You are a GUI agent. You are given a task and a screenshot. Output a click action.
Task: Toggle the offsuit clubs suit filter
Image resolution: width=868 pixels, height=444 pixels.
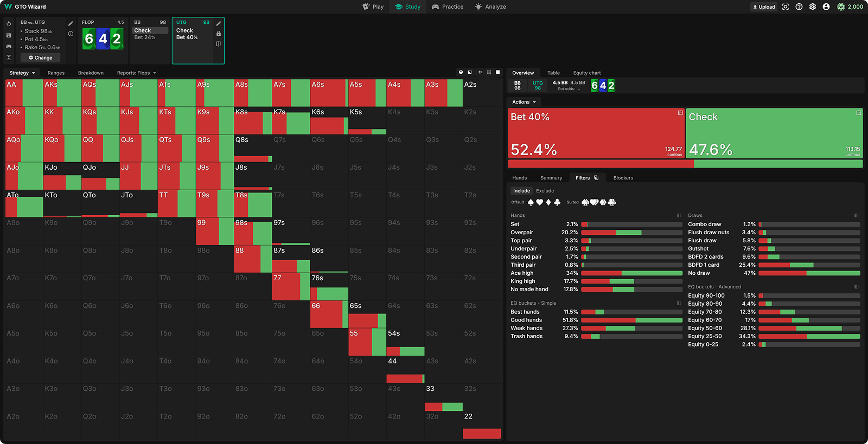557,202
